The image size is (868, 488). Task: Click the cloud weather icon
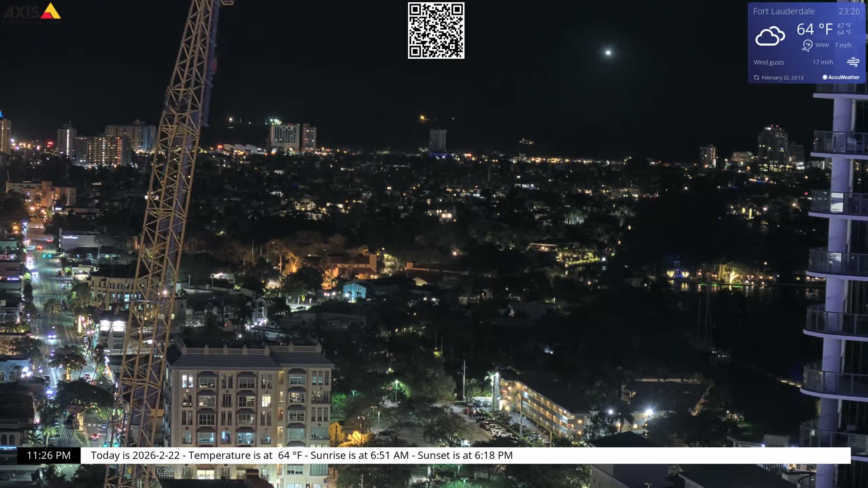pos(770,36)
